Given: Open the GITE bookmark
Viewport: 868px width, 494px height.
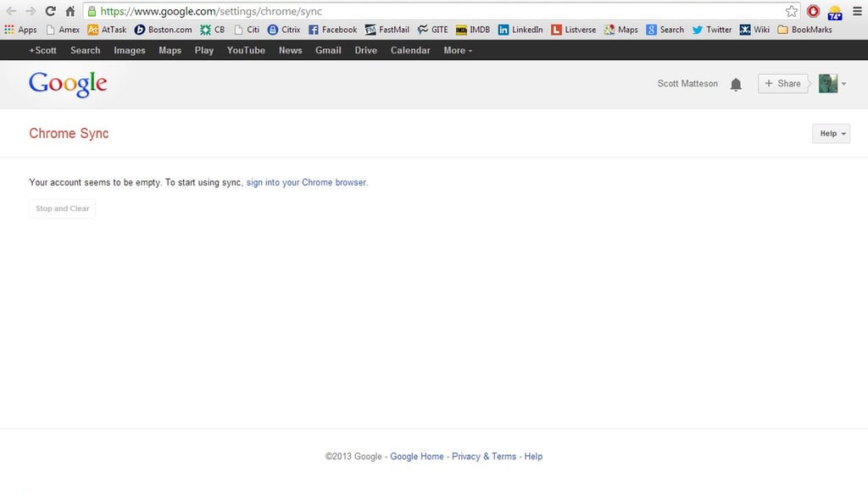Looking at the screenshot, I should click(433, 30).
